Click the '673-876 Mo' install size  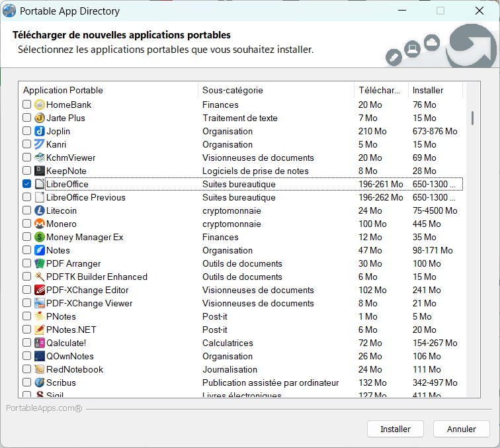[x=435, y=131]
